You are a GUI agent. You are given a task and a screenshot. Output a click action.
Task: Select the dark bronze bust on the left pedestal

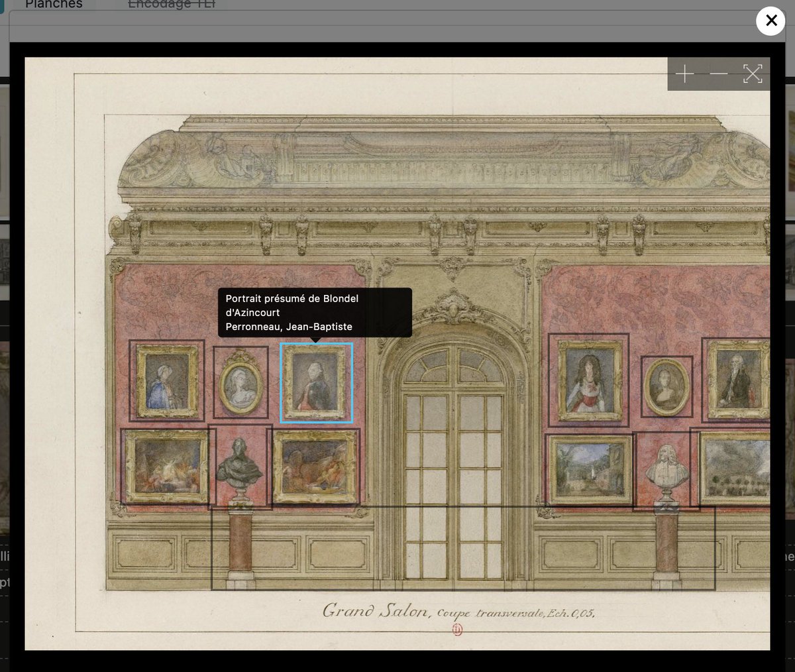pyautogui.click(x=240, y=467)
